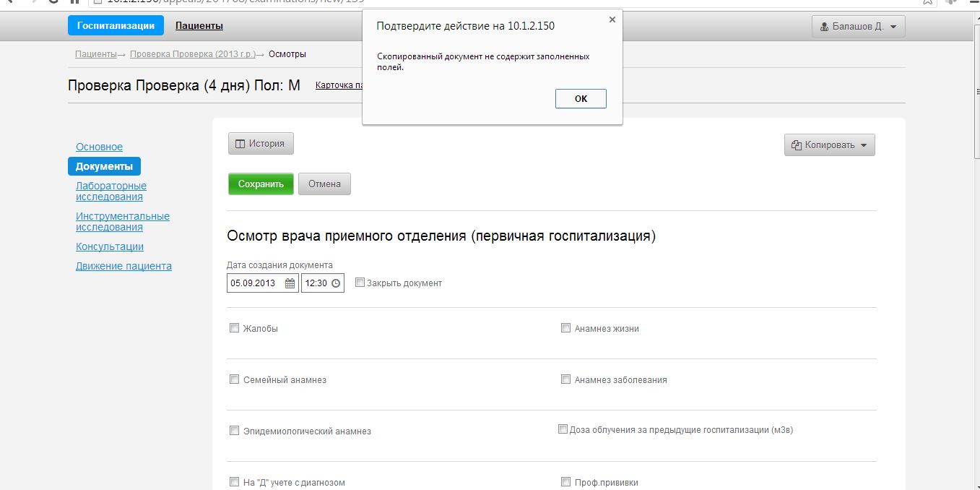Open Движение пациента section
This screenshot has height=490, width=980.
[x=123, y=266]
